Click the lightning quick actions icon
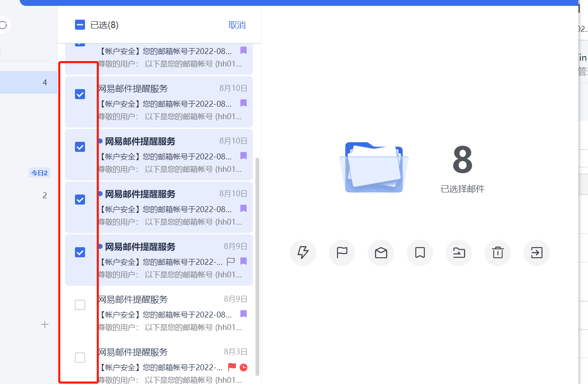This screenshot has height=384, width=588. 303,253
